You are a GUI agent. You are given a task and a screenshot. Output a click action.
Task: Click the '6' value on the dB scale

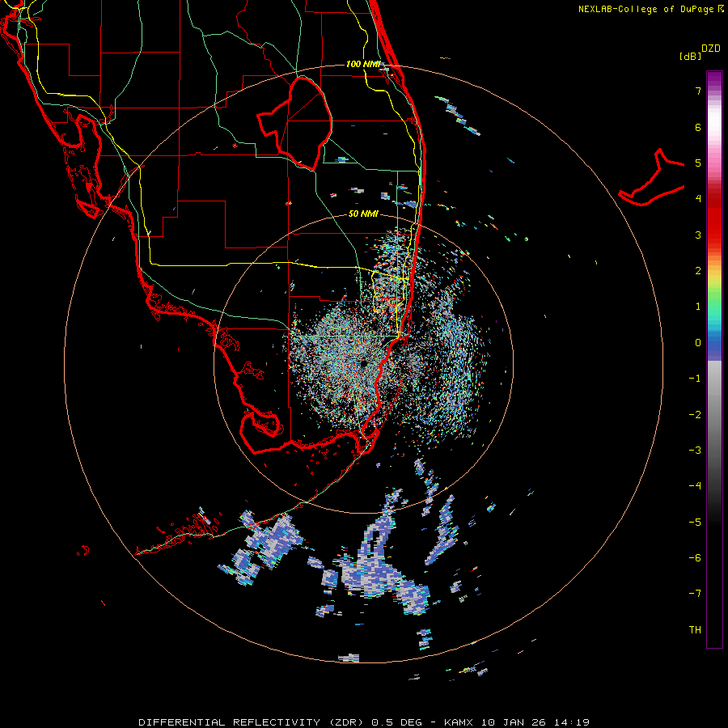point(698,127)
